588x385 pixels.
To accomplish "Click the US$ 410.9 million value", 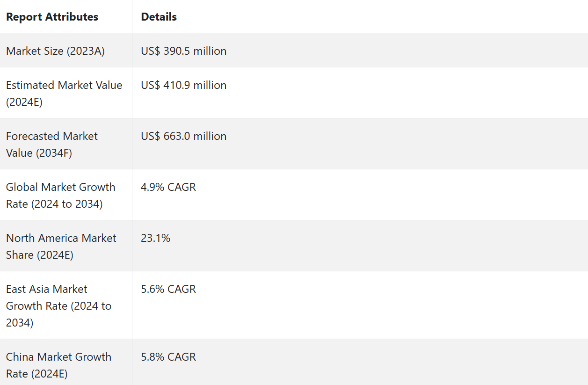I will pos(183,85).
